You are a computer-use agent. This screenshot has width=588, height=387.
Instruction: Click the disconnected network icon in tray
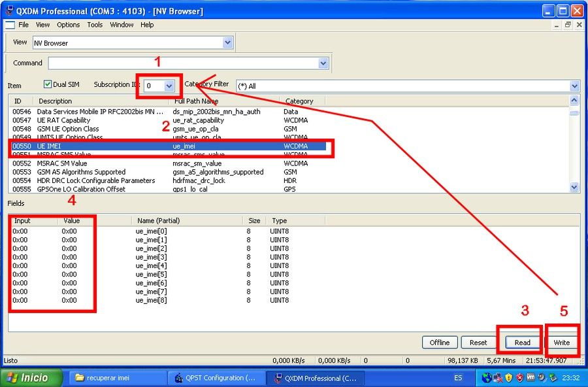498,377
